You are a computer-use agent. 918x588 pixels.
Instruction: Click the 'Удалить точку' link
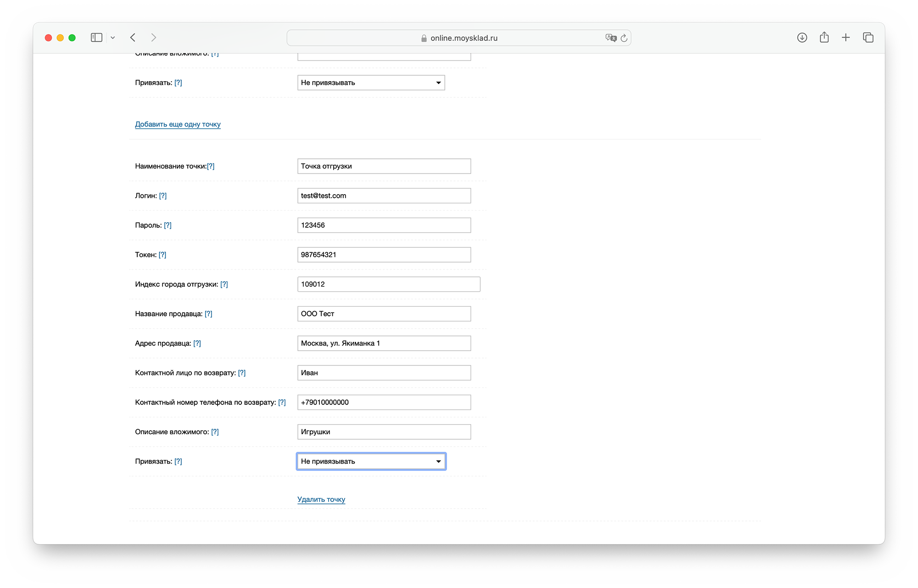321,499
